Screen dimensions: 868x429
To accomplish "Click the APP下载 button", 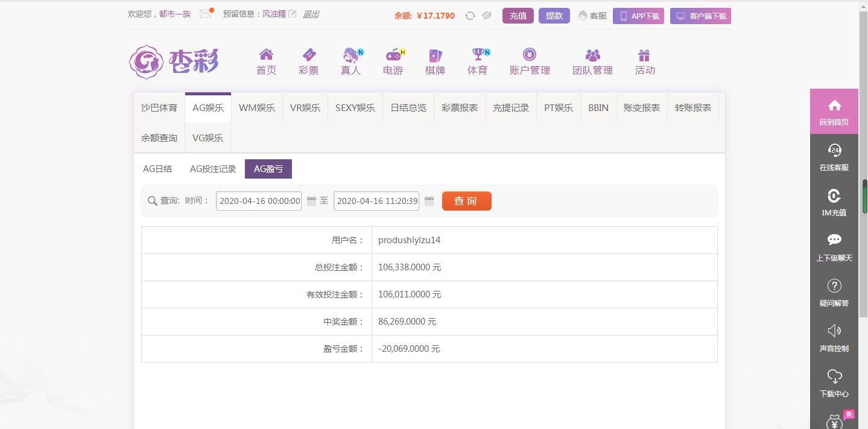I will (x=638, y=16).
